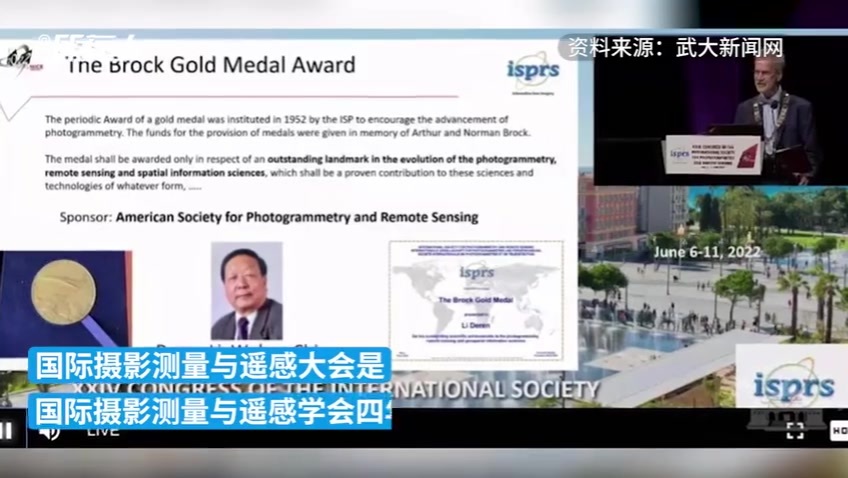Enter fullscreen mode with brackets icon
This screenshot has height=478, width=848.
pyautogui.click(x=794, y=430)
